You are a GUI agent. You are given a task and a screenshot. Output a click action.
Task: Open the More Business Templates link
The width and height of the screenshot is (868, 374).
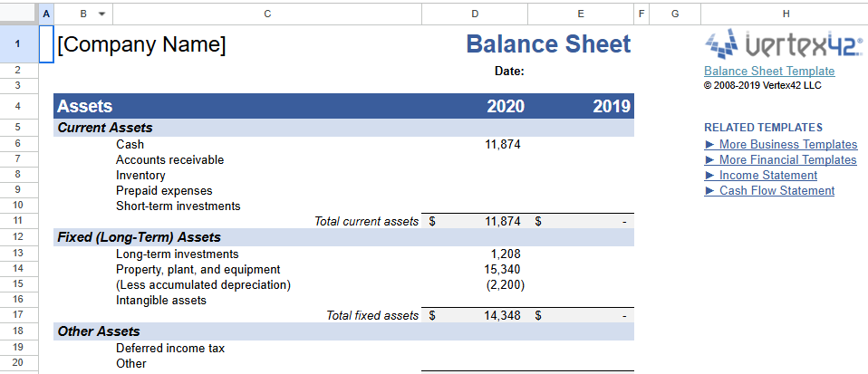pyautogui.click(x=787, y=144)
